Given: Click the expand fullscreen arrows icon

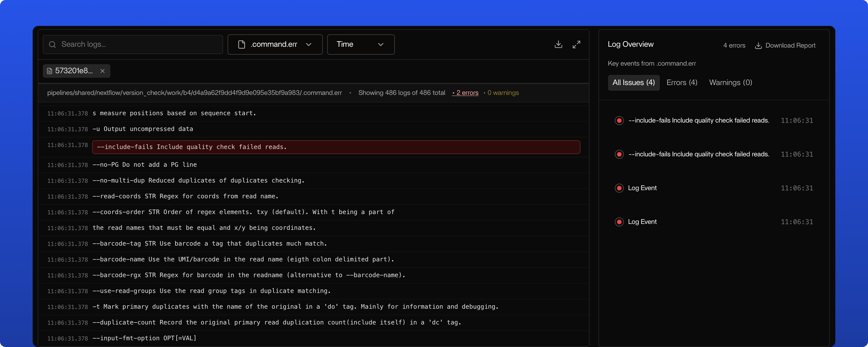Looking at the screenshot, I should pyautogui.click(x=576, y=45).
